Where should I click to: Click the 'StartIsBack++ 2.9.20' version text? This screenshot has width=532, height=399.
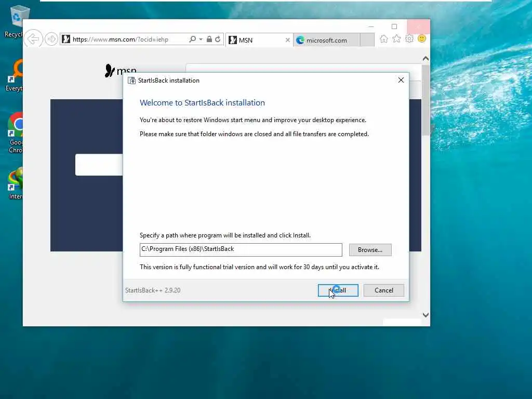click(x=153, y=290)
